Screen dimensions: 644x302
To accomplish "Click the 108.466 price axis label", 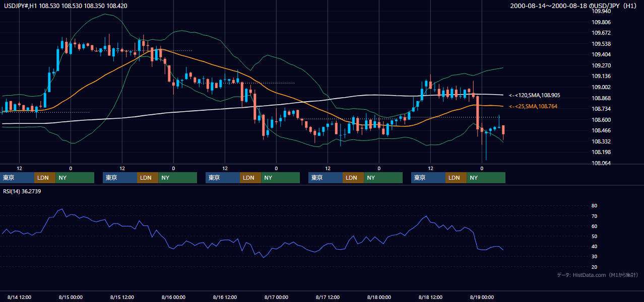I will (602, 130).
